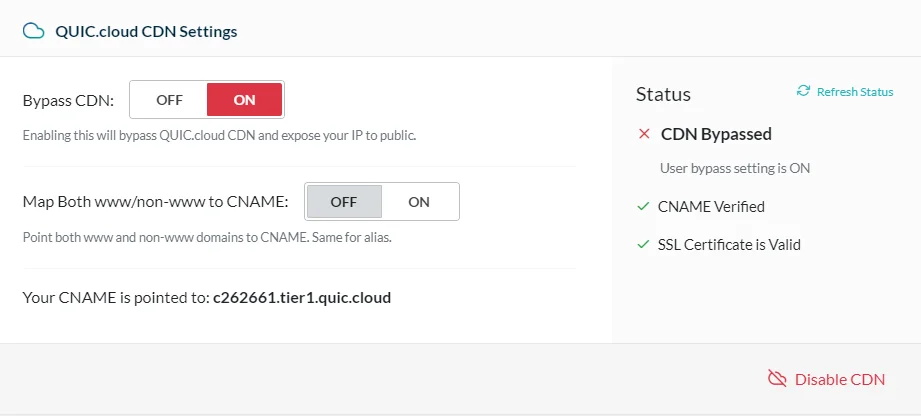Image resolution: width=921 pixels, height=416 pixels.
Task: Click the QUIC.cloud CDN Settings heading
Action: [x=146, y=31]
